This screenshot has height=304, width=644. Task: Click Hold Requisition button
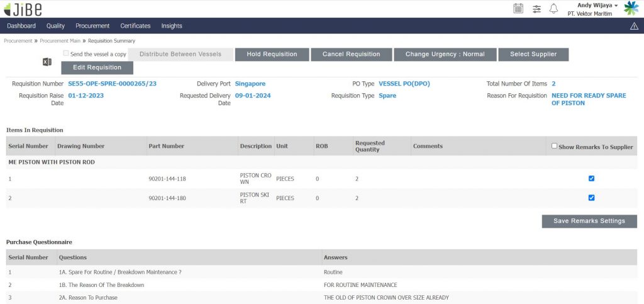point(272,54)
